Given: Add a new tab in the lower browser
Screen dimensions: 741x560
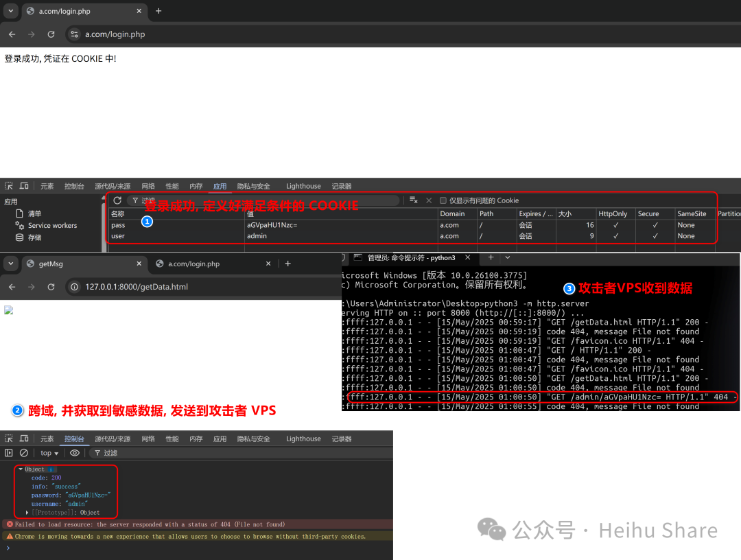Looking at the screenshot, I should click(287, 264).
